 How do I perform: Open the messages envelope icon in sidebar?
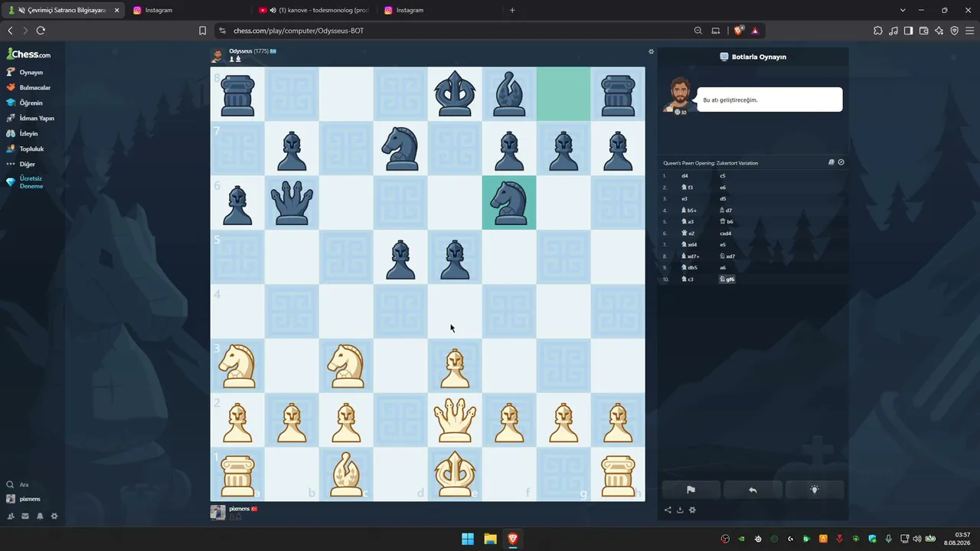click(x=25, y=516)
